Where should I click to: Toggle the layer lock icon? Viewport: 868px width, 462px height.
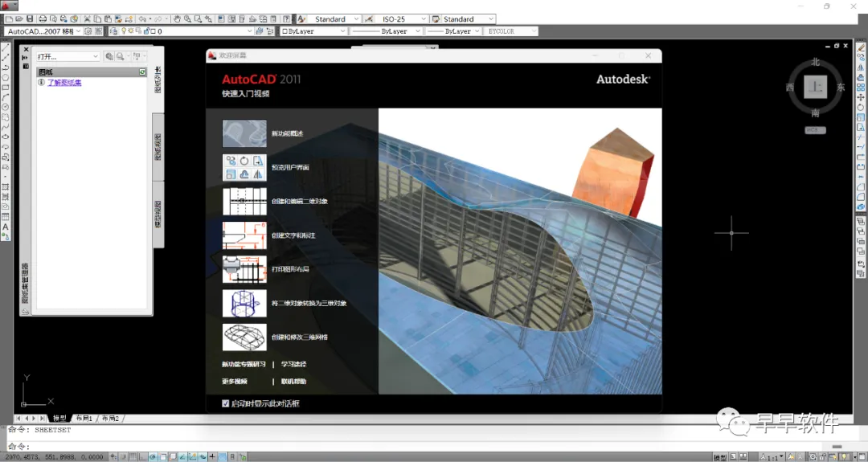coord(147,31)
